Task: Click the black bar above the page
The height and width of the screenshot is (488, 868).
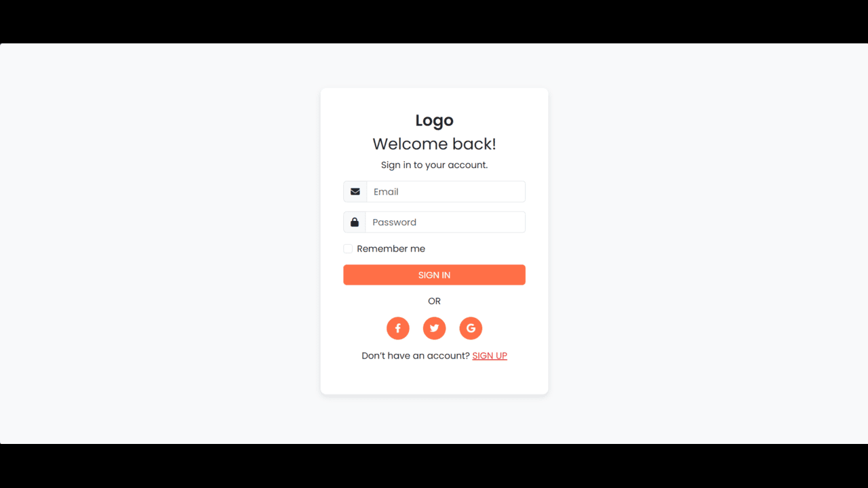Action: [434, 22]
